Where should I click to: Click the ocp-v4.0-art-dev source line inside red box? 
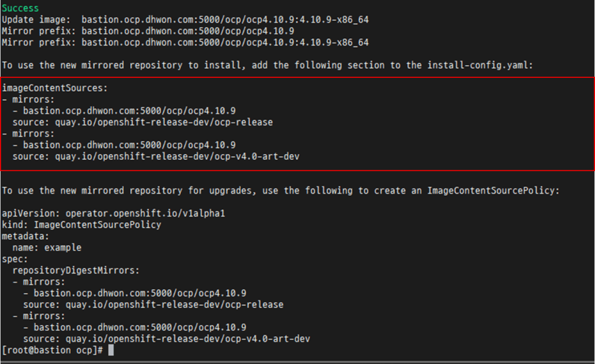pyautogui.click(x=156, y=156)
